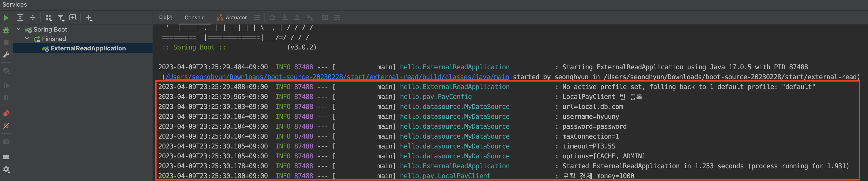Click MyDataSource link on username=hyuuny line

coord(455,117)
